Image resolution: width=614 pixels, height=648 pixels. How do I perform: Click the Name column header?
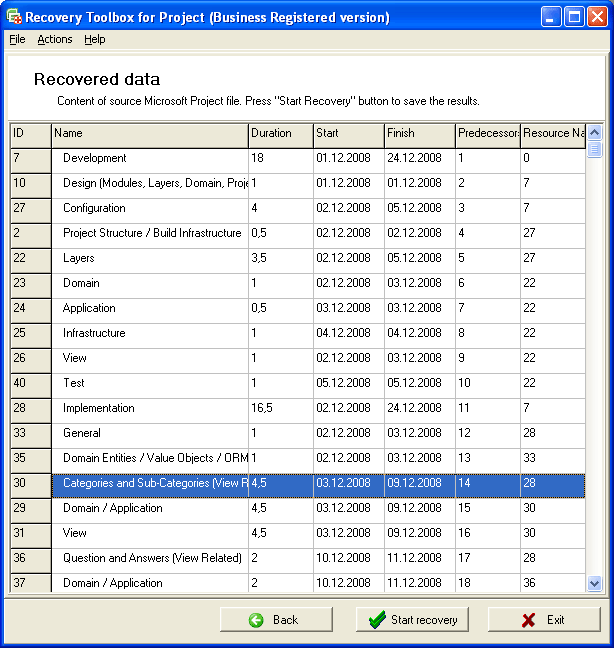pos(149,133)
